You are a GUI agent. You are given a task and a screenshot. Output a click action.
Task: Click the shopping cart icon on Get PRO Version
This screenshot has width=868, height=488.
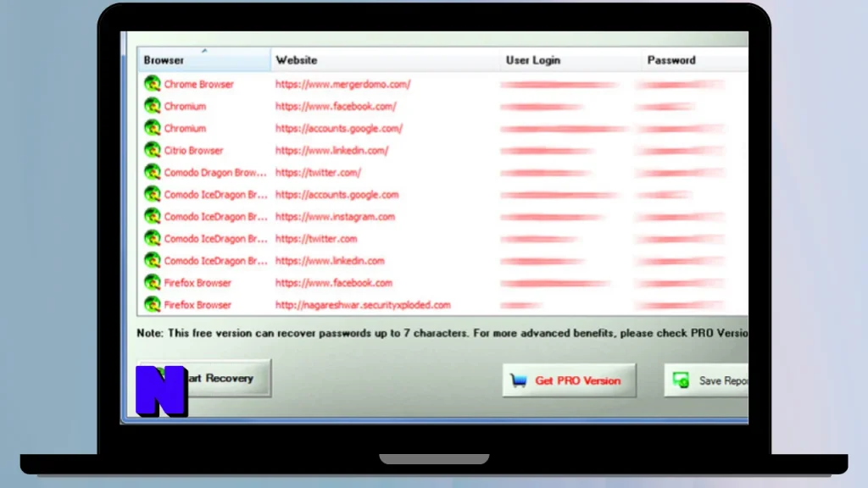(x=519, y=380)
